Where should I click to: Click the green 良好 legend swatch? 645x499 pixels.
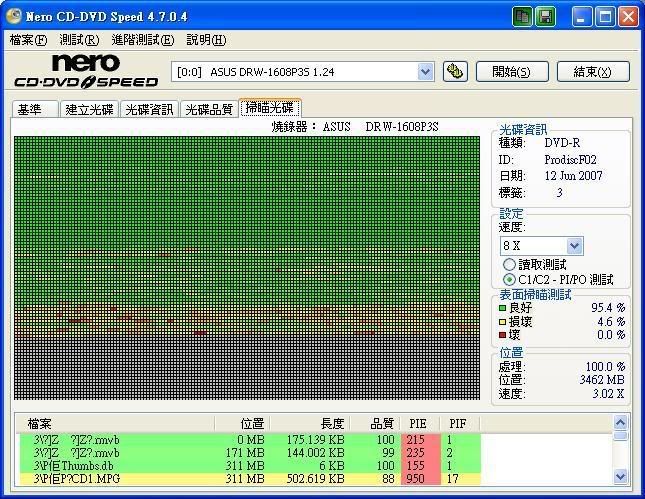[x=503, y=308]
